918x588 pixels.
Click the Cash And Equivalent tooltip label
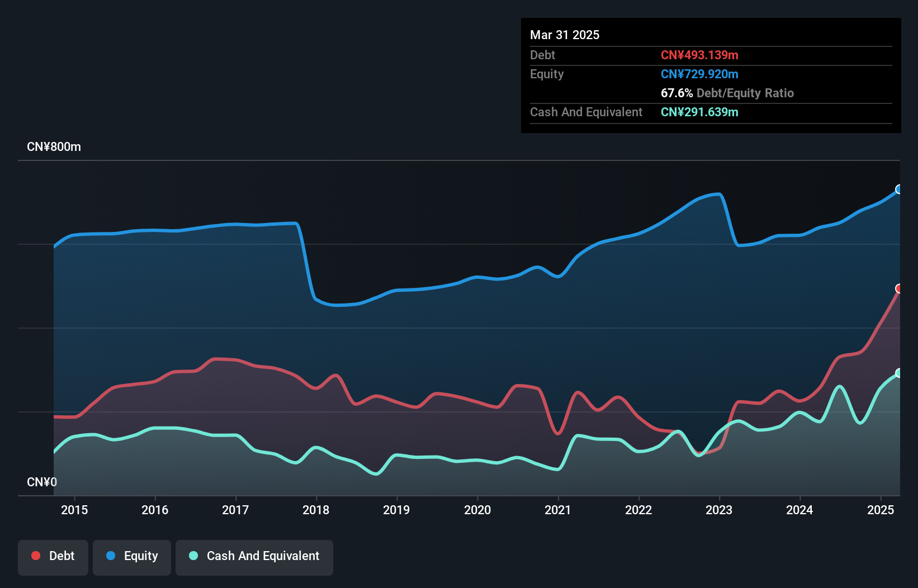pos(586,112)
